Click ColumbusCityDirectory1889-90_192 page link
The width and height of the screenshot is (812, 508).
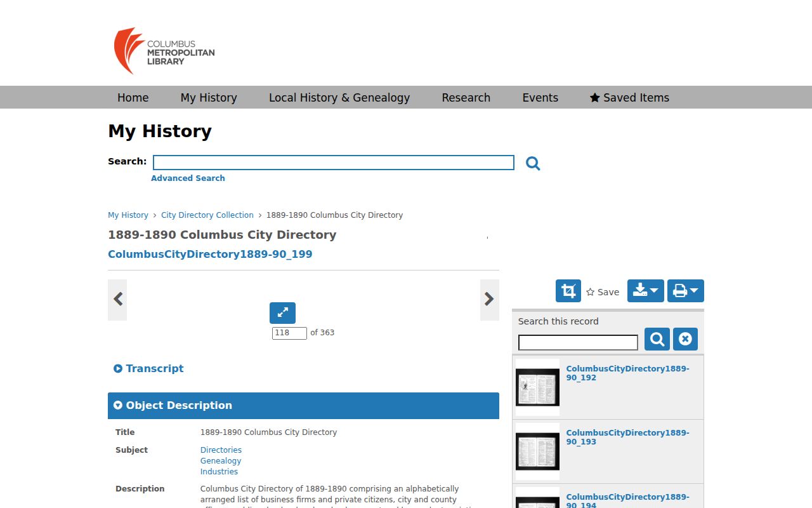tap(627, 373)
